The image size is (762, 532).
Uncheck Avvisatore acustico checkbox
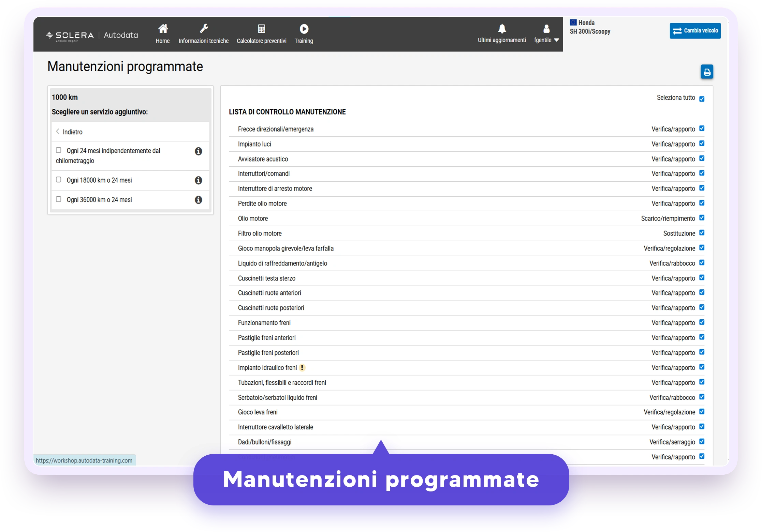(702, 158)
